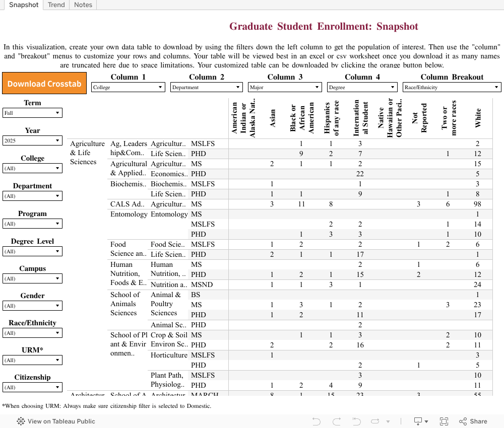The image size is (504, 428).
Task: Click the Share icon
Action: (x=463, y=421)
